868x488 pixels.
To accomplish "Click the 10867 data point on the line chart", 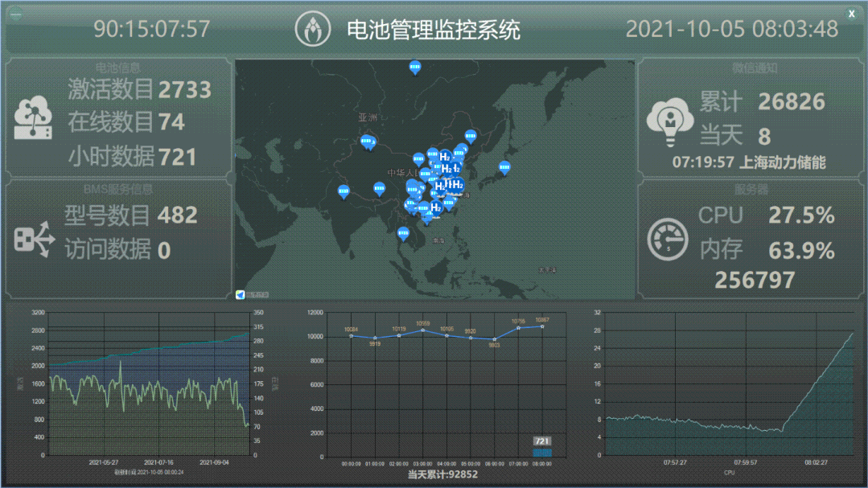I will (x=542, y=326).
